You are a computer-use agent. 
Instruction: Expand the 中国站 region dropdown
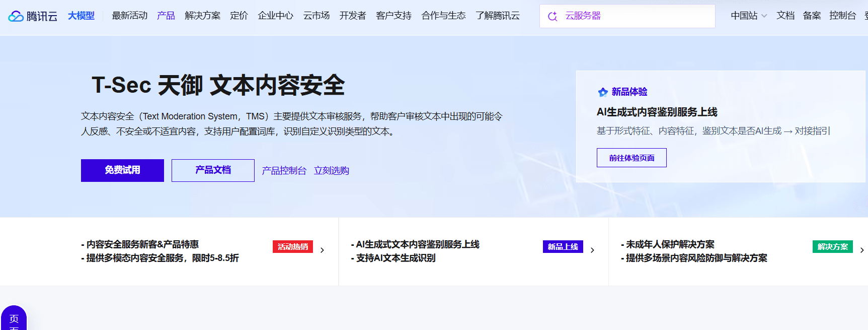pos(749,16)
